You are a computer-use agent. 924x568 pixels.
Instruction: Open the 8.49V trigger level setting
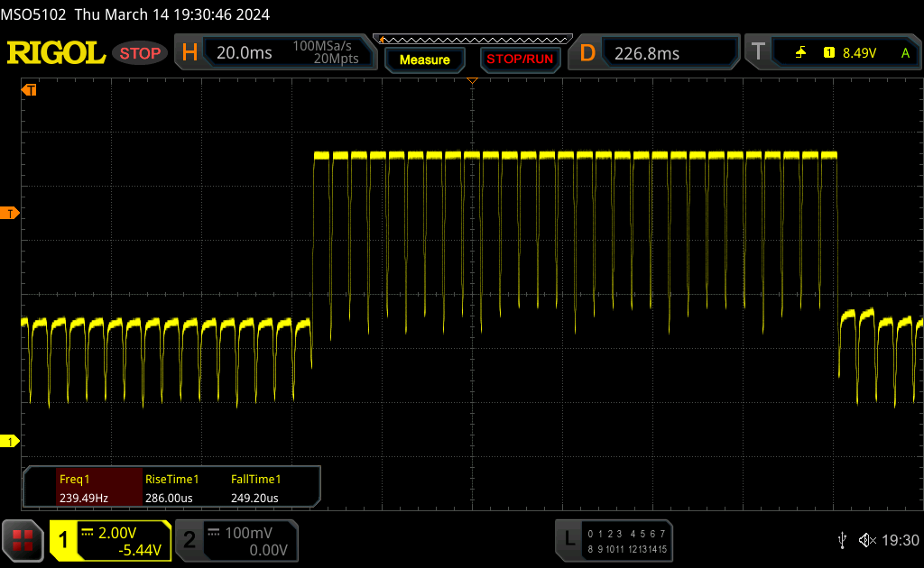(859, 53)
